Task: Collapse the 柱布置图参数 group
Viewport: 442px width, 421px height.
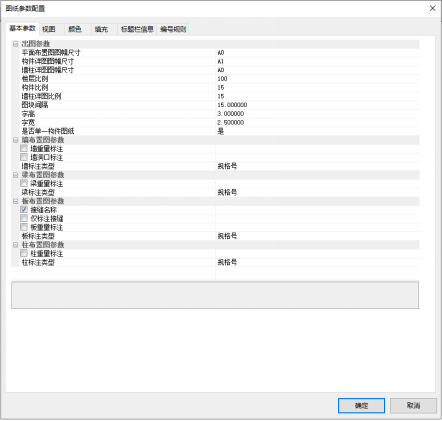Action: 15,245
